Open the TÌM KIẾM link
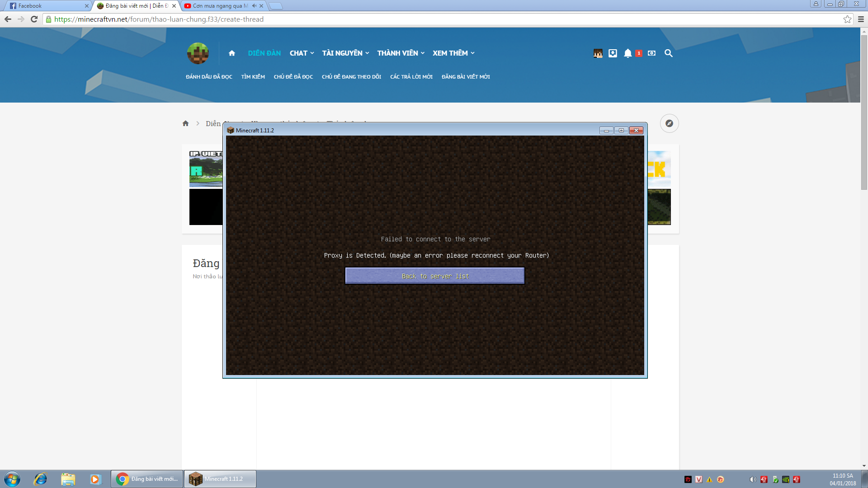The width and height of the screenshot is (868, 488). (253, 77)
